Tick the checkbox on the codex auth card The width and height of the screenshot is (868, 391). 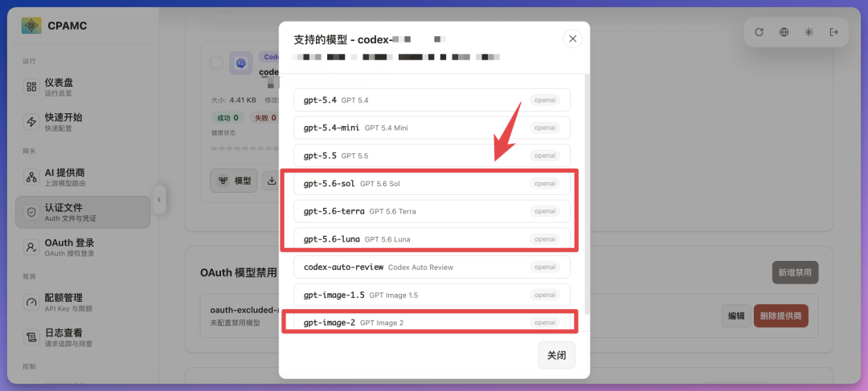[x=216, y=63]
